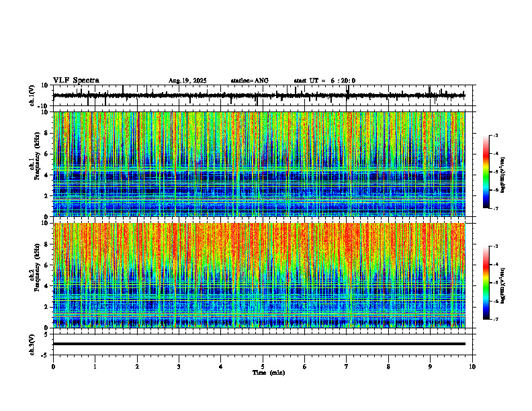532x411 pixels.
Task: Click the log(PSD) label beside the ch.1 color bar
Action: pyautogui.click(x=503, y=175)
